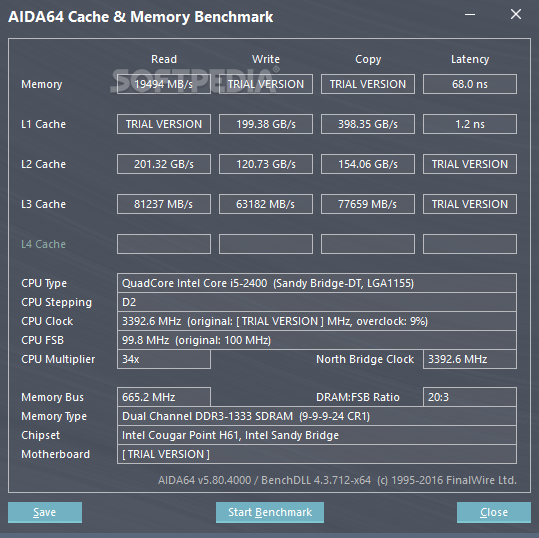Close the window using the X icon

tap(516, 14)
